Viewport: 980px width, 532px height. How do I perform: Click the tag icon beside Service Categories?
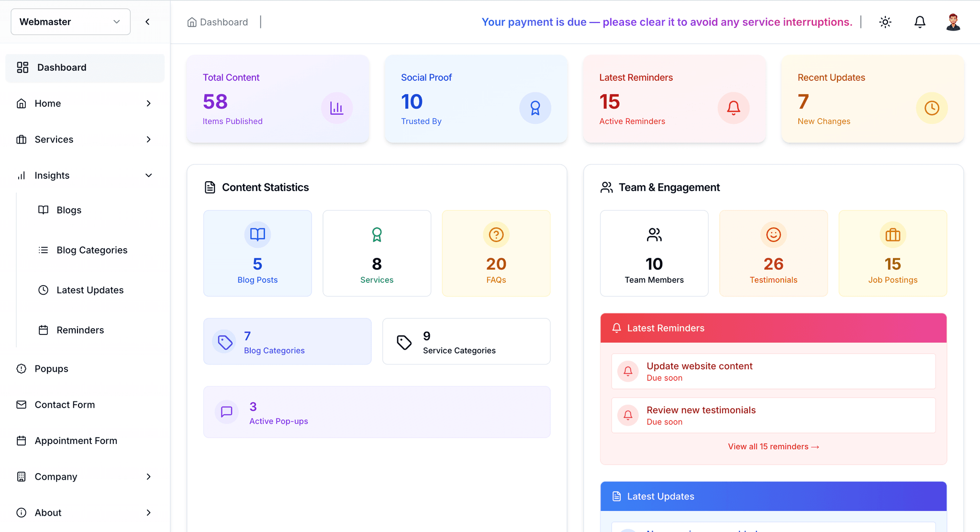click(x=404, y=342)
